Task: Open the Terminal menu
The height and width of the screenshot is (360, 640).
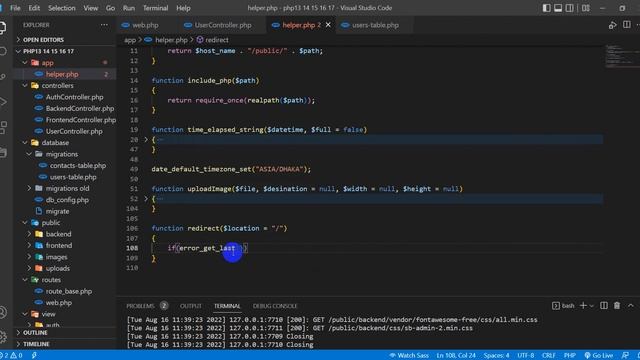Action: [x=155, y=8]
